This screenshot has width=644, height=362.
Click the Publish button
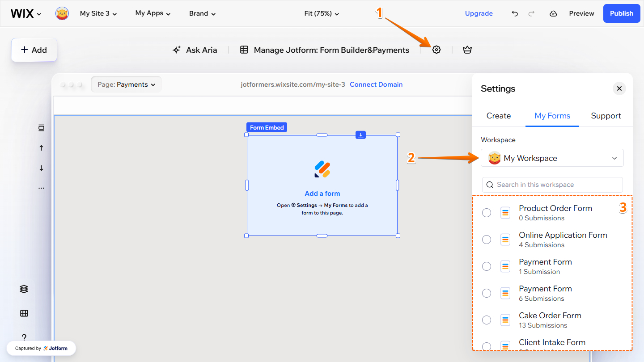point(622,13)
